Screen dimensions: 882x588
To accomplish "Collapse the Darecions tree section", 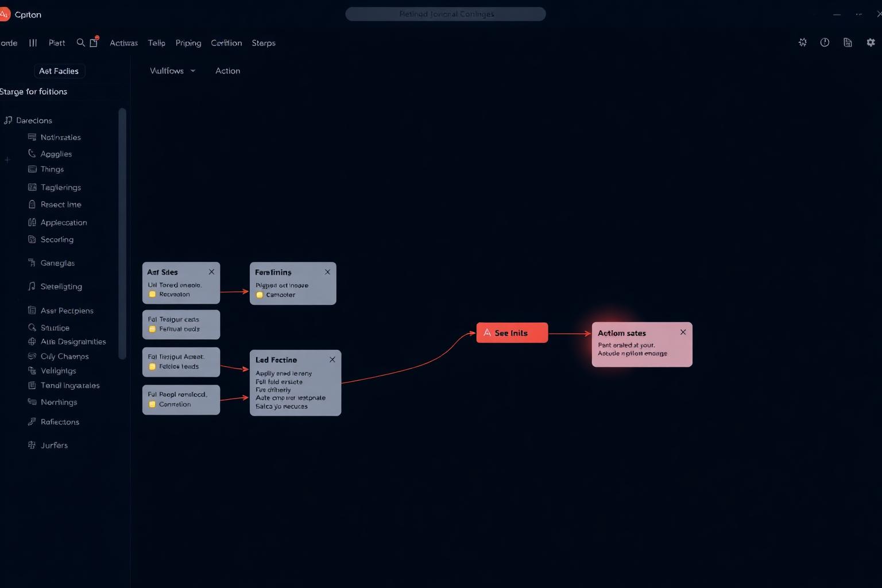I will (x=8, y=120).
